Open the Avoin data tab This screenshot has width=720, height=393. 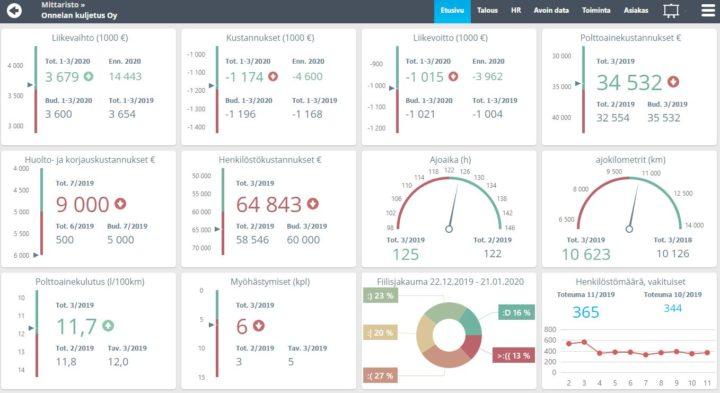click(x=551, y=10)
